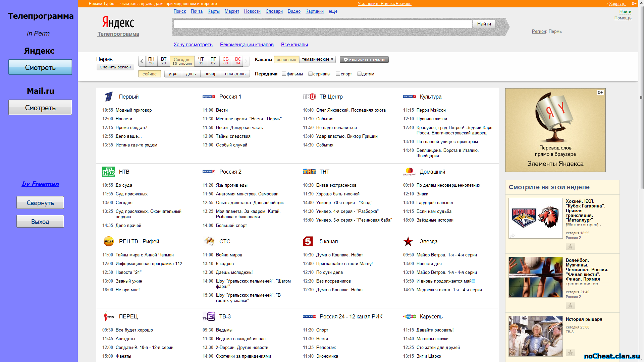Focus the Yandex search input field
Viewport: 644px width, 362px height.
tap(323, 24)
